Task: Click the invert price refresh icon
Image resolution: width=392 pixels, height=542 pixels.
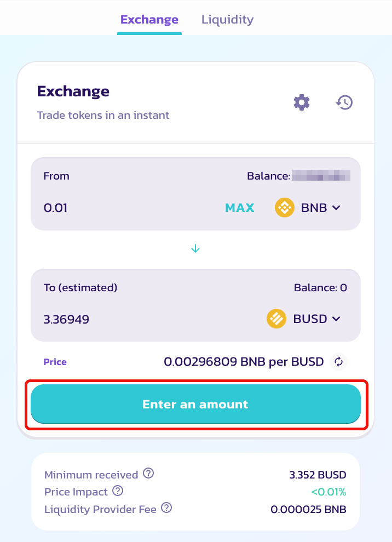Action: (x=338, y=361)
